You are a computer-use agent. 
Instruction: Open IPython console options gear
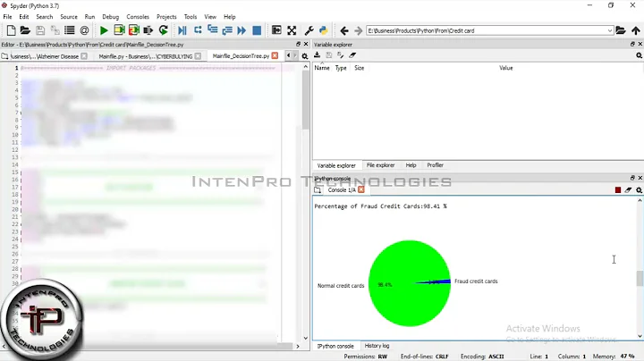(639, 190)
